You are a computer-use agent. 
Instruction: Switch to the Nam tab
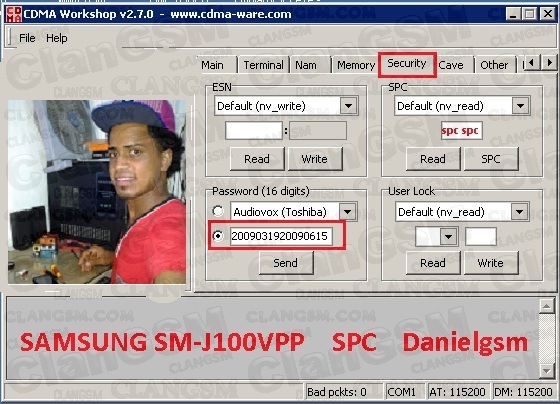306,65
